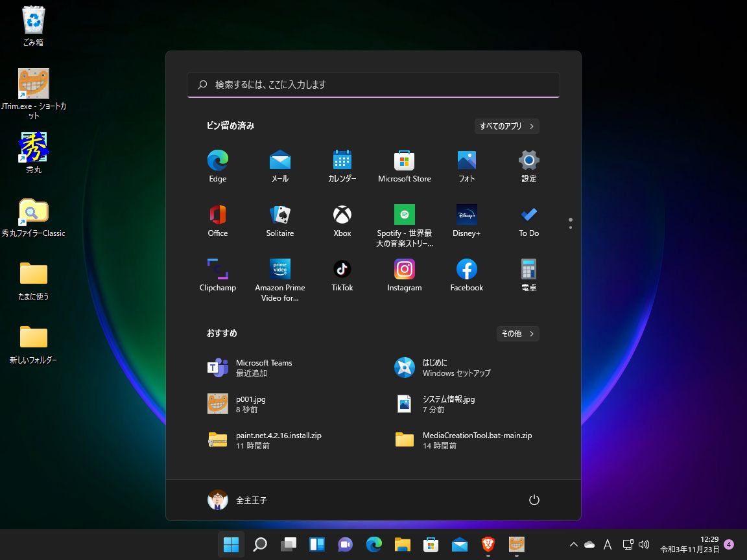Open the メール pinned app
This screenshot has height=560, width=747.
click(x=279, y=166)
